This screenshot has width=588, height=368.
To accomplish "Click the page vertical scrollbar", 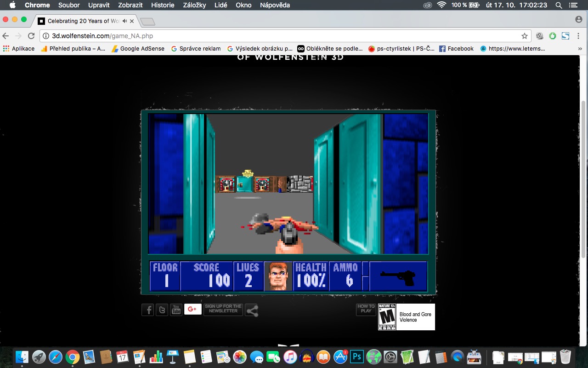I will pyautogui.click(x=584, y=179).
